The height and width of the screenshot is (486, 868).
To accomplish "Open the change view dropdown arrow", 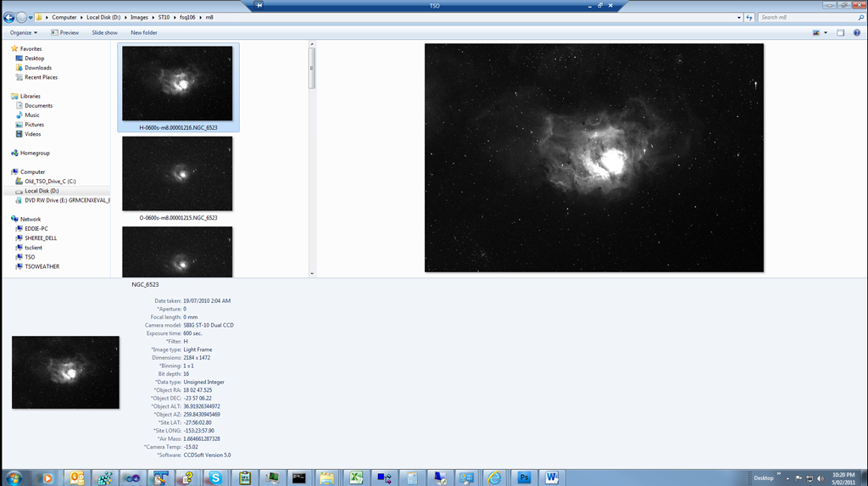I will (826, 33).
